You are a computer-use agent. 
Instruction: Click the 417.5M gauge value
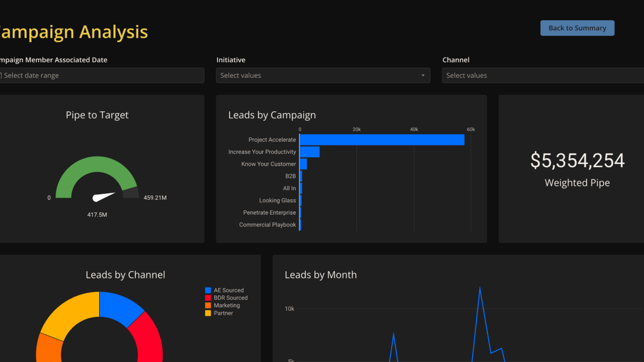[x=97, y=215]
